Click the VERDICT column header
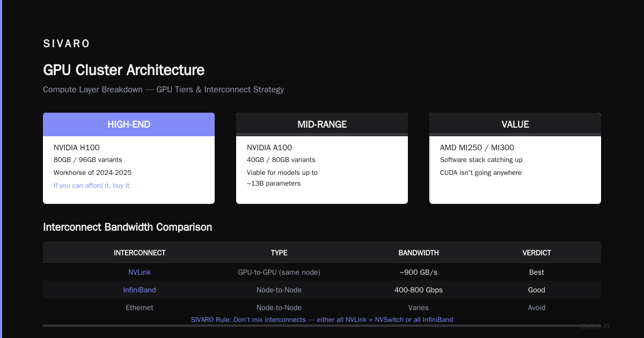Viewport: 644px width, 338px height. (537, 253)
